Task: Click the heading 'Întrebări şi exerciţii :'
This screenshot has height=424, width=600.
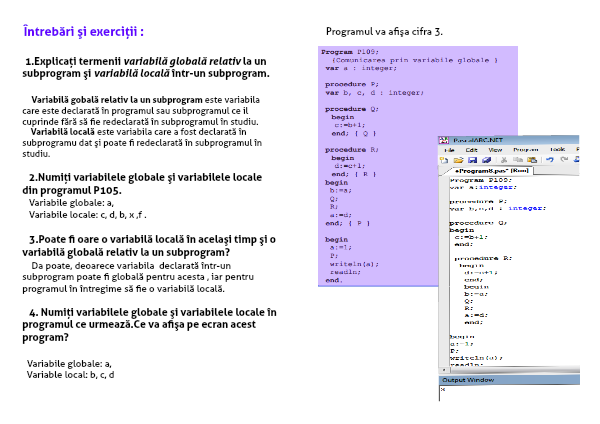Action: (83, 31)
